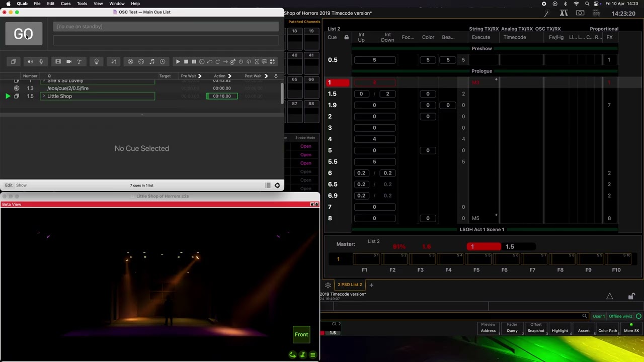Click the Action column arrow

click(x=229, y=76)
